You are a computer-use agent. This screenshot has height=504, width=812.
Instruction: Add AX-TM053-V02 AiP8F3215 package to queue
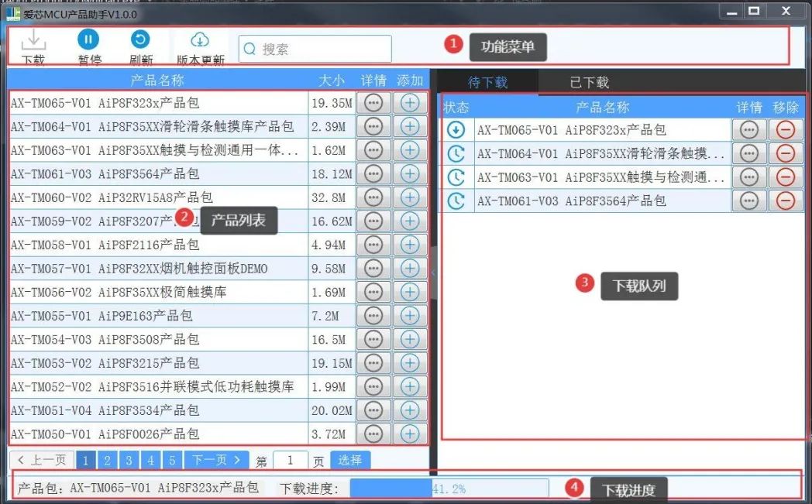(410, 363)
